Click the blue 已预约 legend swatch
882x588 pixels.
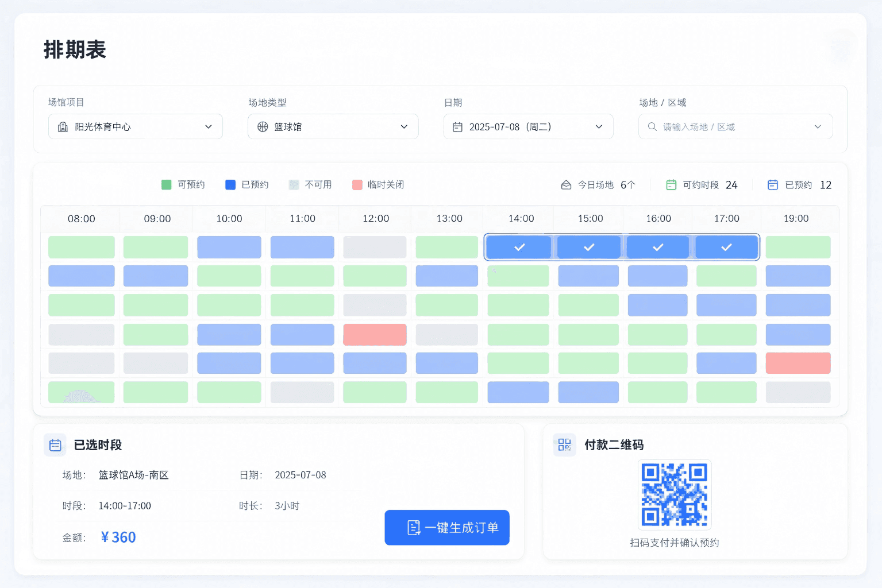click(x=230, y=185)
